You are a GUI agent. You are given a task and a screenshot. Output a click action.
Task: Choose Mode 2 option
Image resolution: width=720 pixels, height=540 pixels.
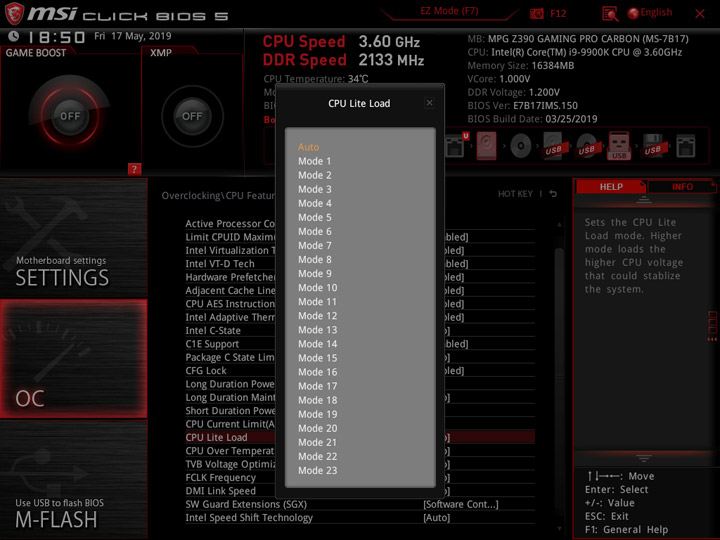coord(315,175)
